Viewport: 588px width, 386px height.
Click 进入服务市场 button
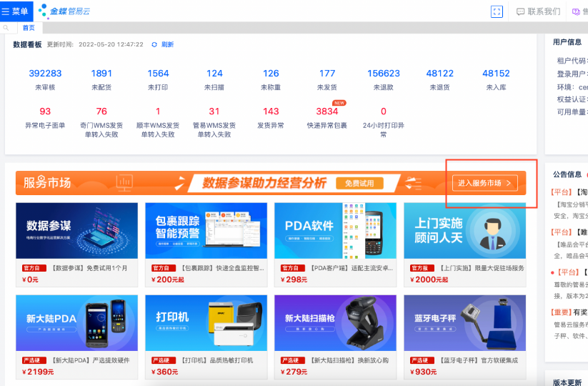(x=485, y=183)
